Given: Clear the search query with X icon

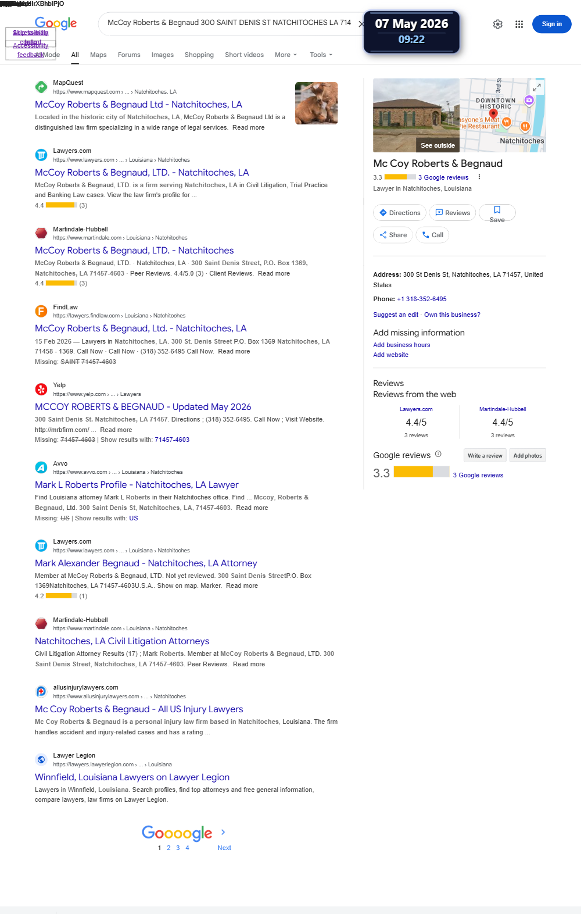Looking at the screenshot, I should pyautogui.click(x=361, y=24).
